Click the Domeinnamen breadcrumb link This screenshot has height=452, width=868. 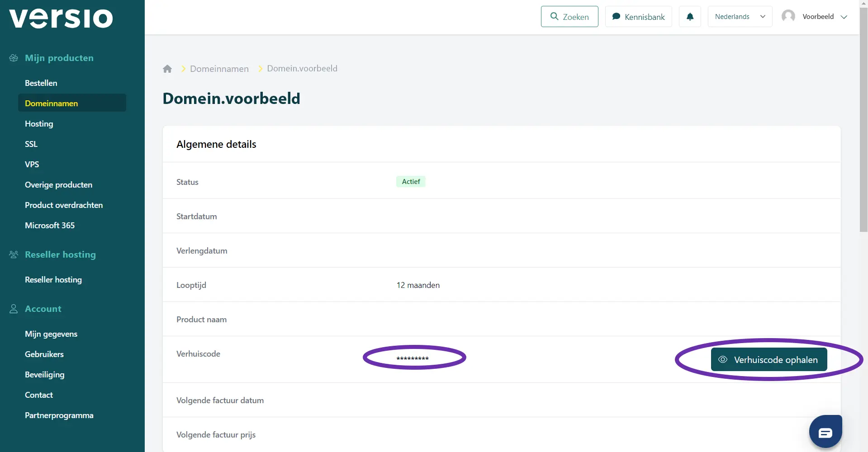tap(219, 69)
